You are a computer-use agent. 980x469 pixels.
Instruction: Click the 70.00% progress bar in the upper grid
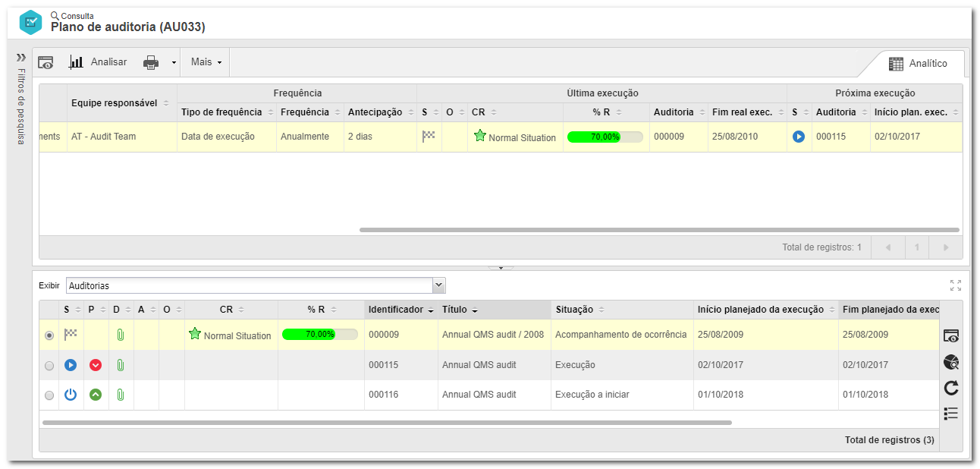pyautogui.click(x=605, y=137)
